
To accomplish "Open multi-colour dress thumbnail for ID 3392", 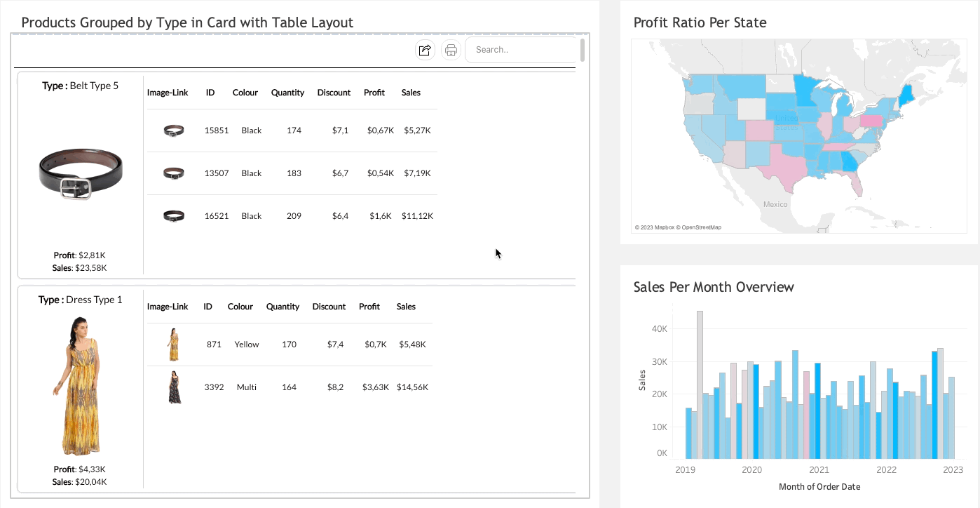I will 175,387.
